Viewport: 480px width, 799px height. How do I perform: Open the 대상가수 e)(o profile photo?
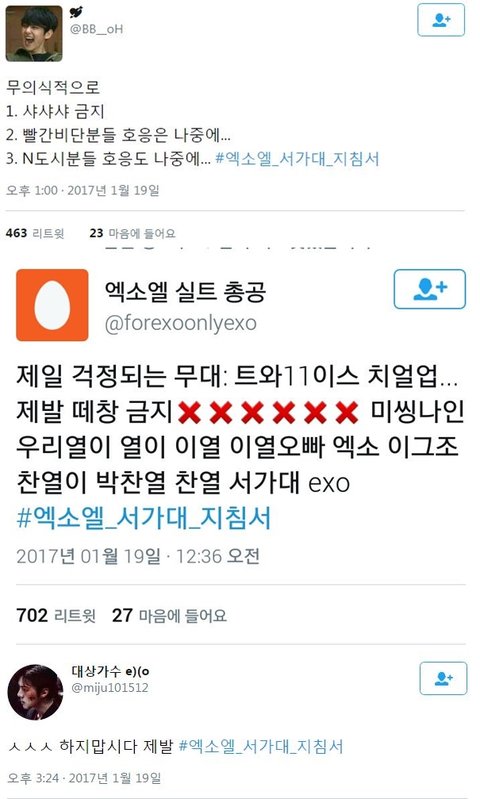point(35,692)
